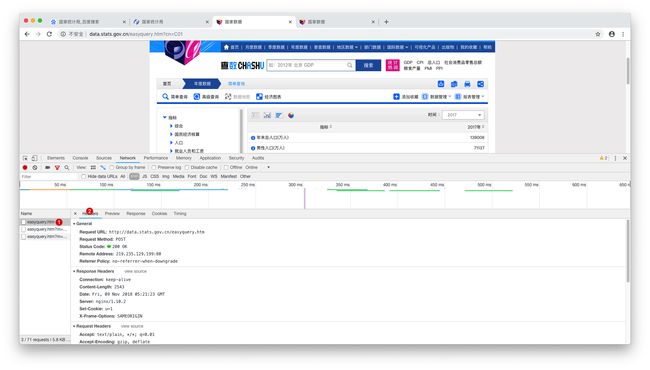Click the share icon on the web page

point(480,84)
